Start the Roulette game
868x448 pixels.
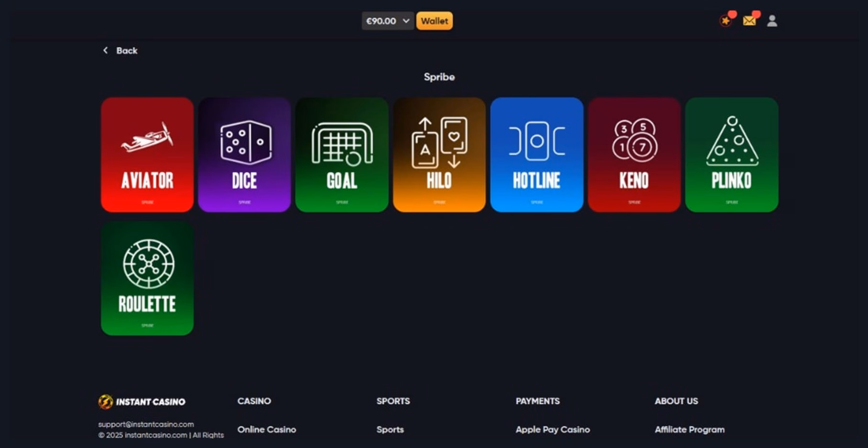click(x=147, y=278)
